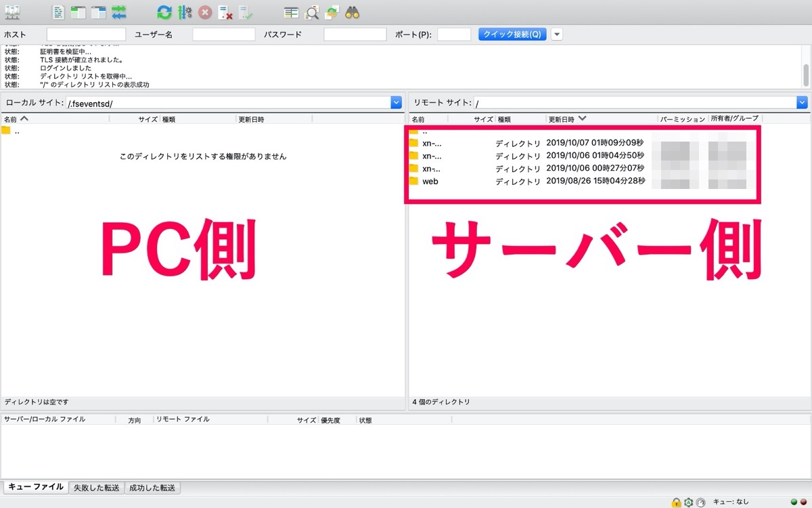Click the パスワード input field
Screen dimensions: 812x508
click(x=355, y=35)
